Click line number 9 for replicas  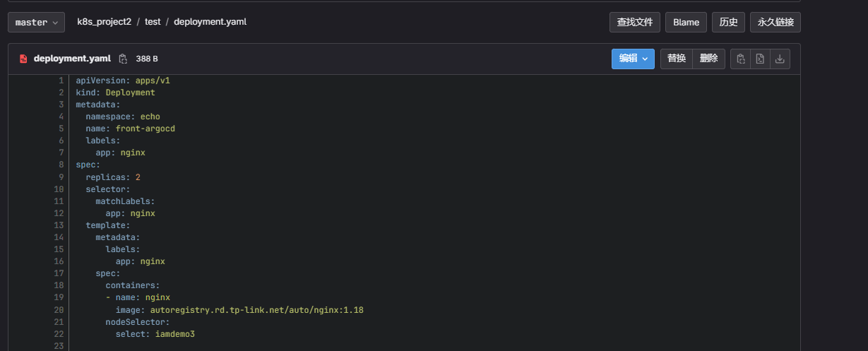pos(61,177)
